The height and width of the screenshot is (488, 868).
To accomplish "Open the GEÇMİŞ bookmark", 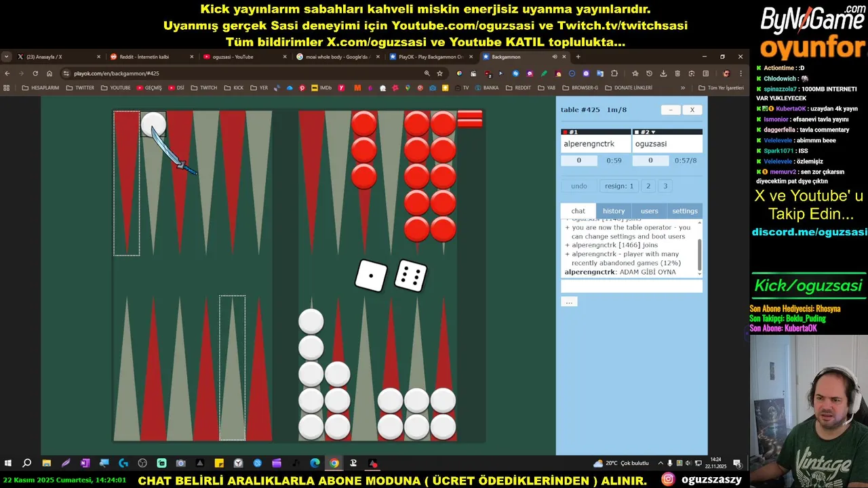I will (x=149, y=87).
